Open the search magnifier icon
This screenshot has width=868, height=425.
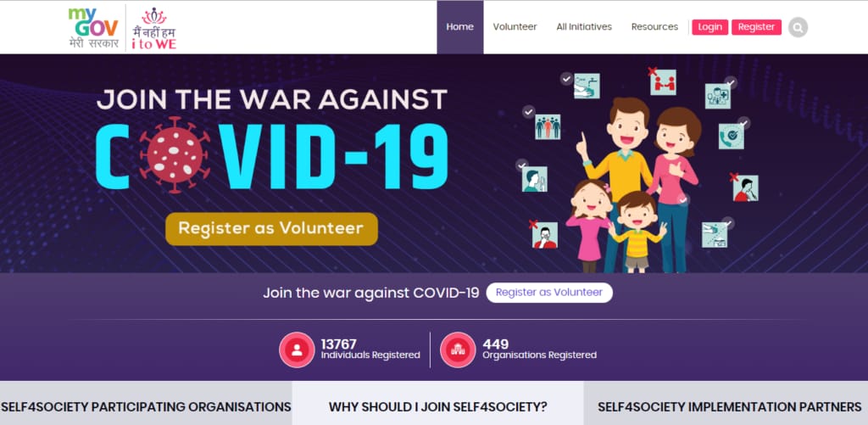click(x=798, y=27)
